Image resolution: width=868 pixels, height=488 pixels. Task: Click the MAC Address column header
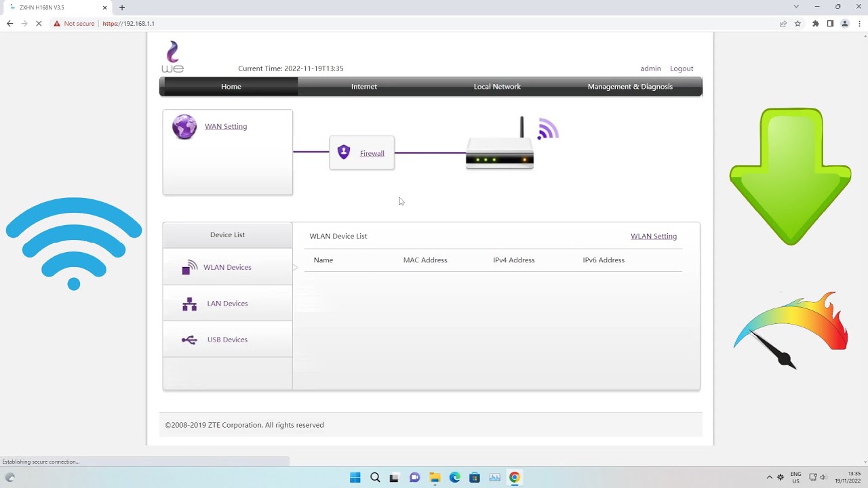pos(425,260)
